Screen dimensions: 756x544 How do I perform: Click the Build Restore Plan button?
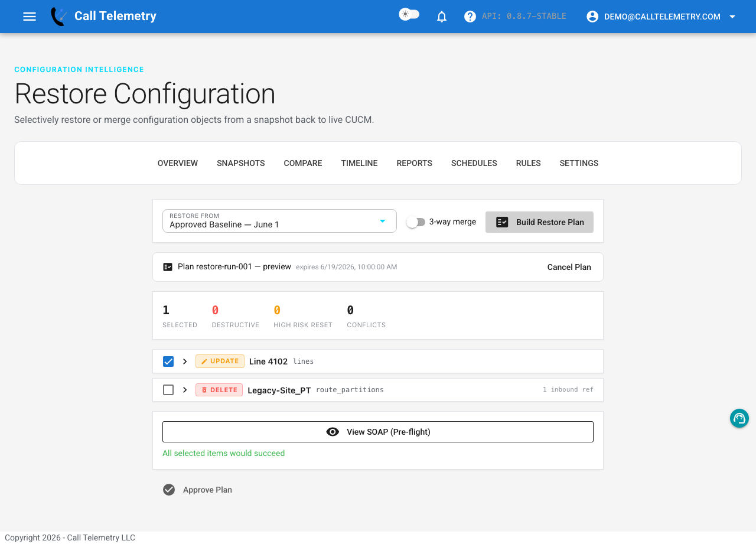tap(539, 222)
